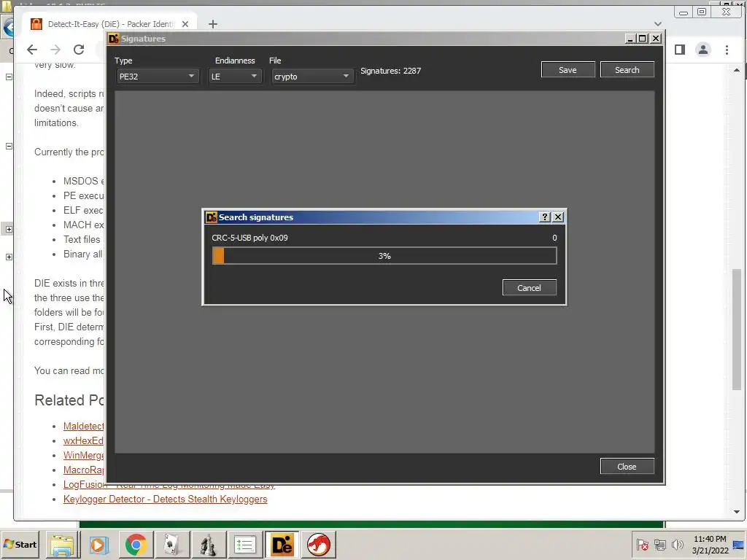Click the browser page vertical scrollbar thumb
Viewport: 747px width, 560px height.
pyautogui.click(x=737, y=330)
